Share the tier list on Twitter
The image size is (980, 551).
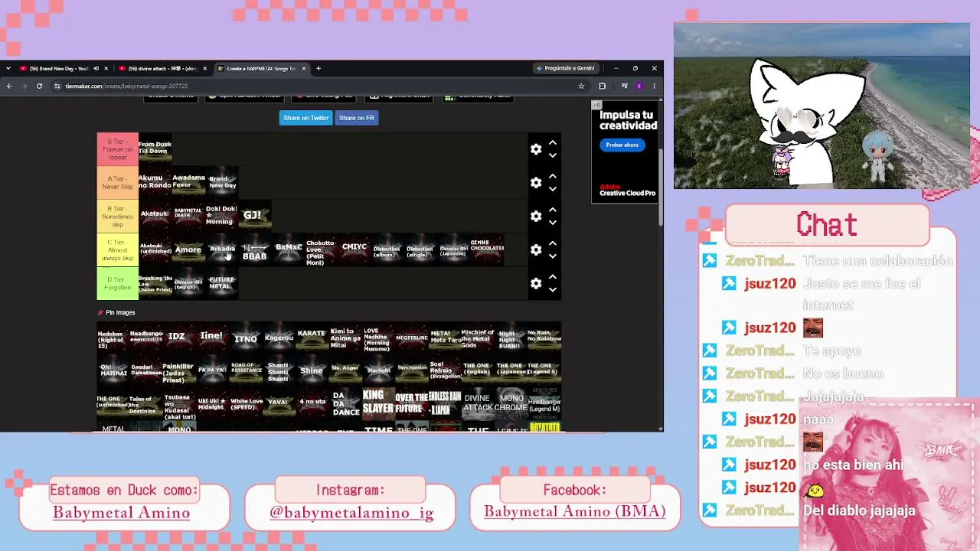[x=305, y=118]
